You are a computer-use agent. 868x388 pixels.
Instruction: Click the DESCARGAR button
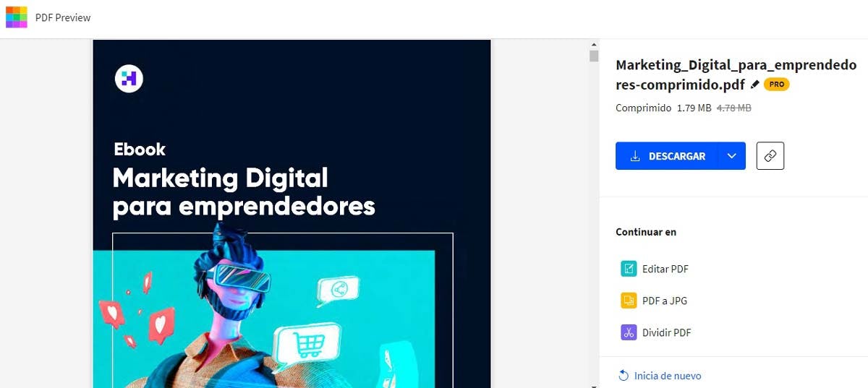pos(667,156)
